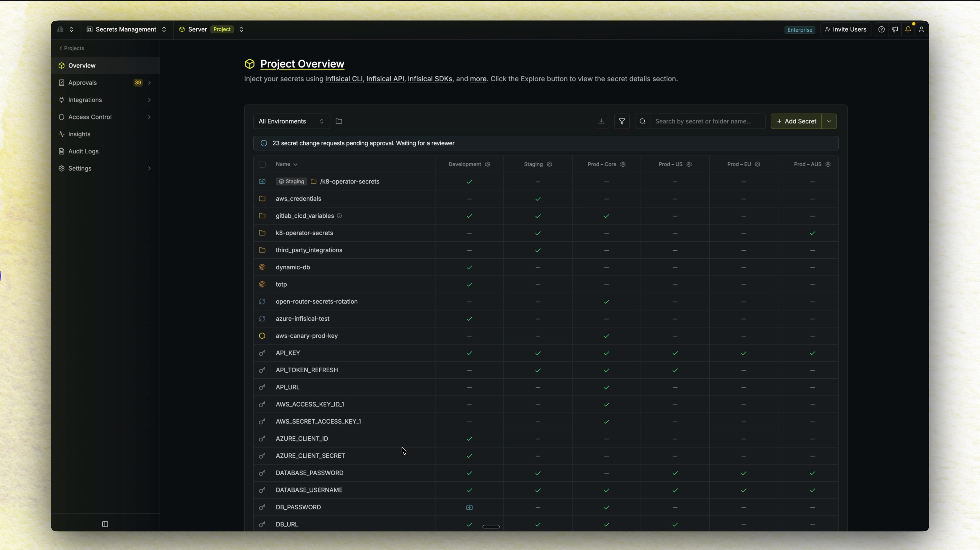Image resolution: width=980 pixels, height=550 pixels.
Task: Click the Invite Users button
Action: coord(846,29)
